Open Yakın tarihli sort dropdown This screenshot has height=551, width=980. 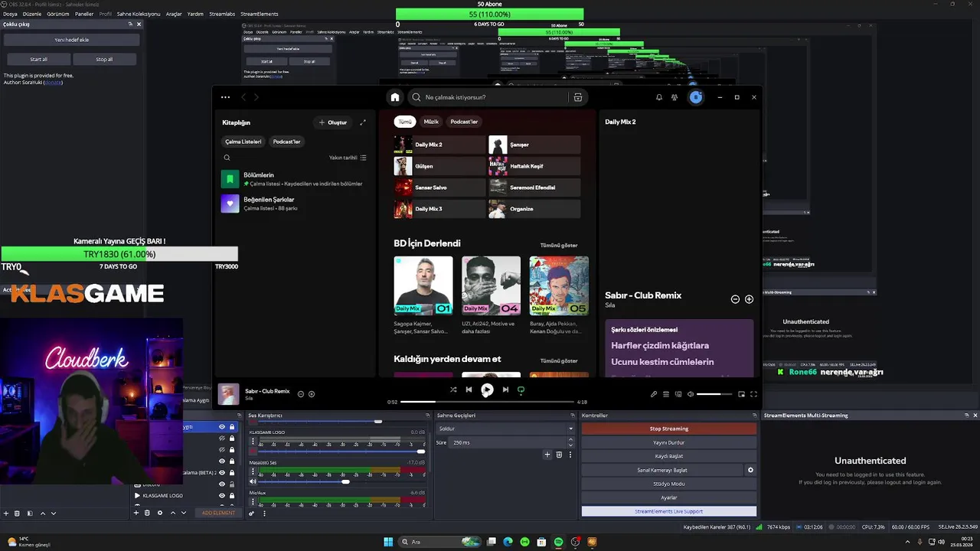tap(348, 158)
